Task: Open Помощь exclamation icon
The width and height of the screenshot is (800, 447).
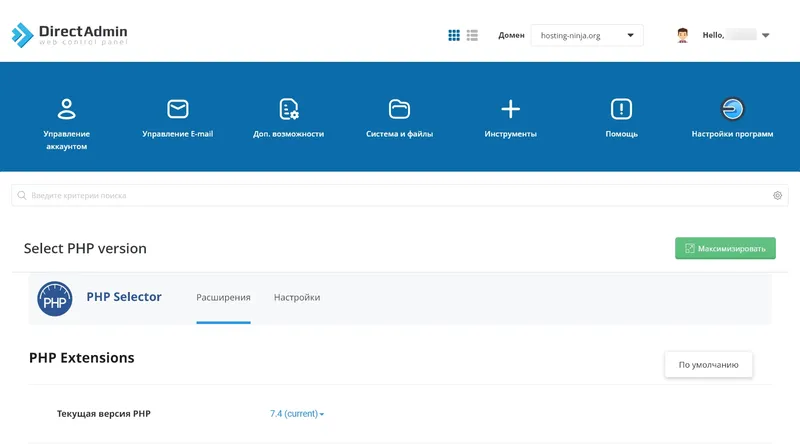Action: coord(621,109)
